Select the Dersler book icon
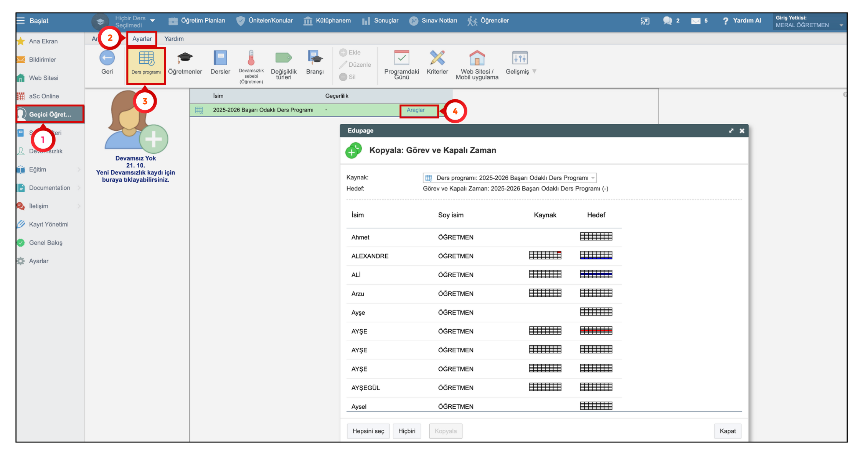 point(220,58)
